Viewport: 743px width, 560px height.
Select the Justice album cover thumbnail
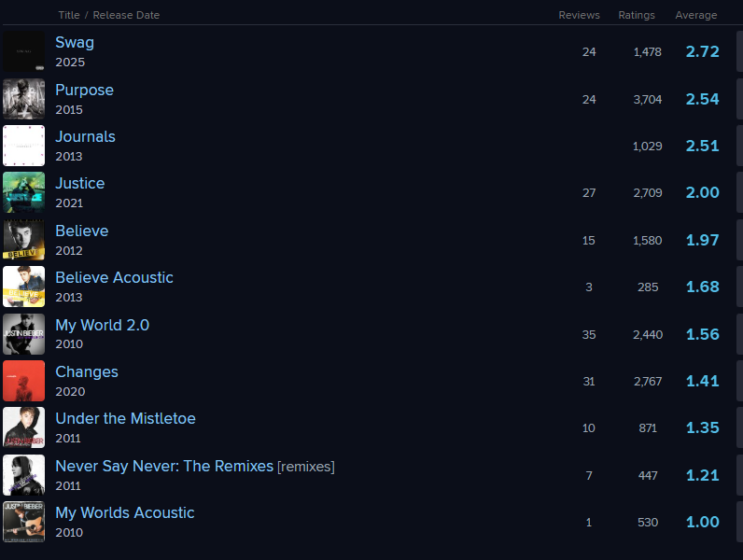point(23,192)
